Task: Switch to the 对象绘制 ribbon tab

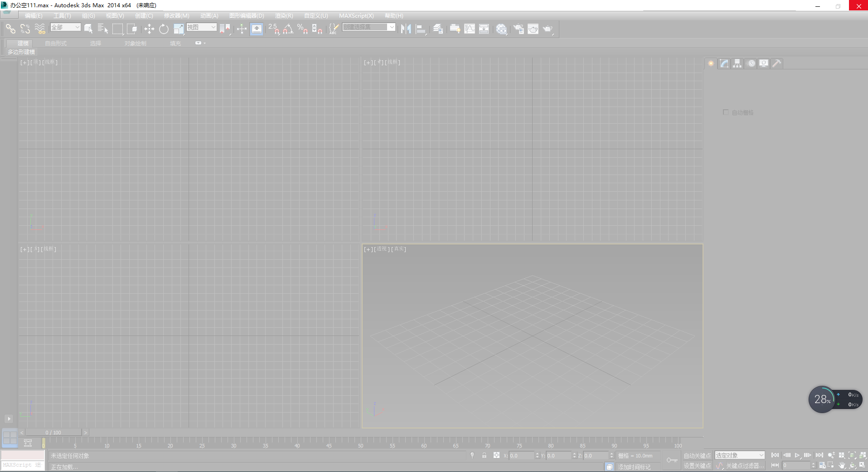Action: pyautogui.click(x=136, y=44)
